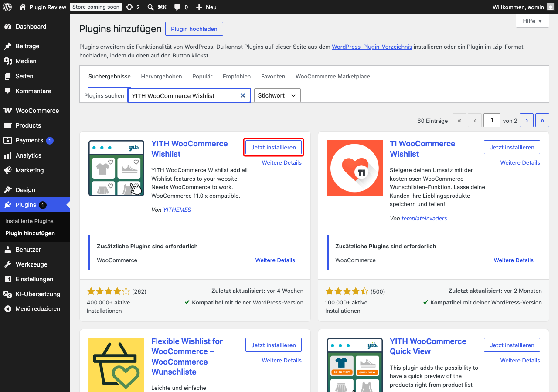Open the Kommentare sidebar icon
The height and width of the screenshot is (392, 558).
click(x=8, y=91)
